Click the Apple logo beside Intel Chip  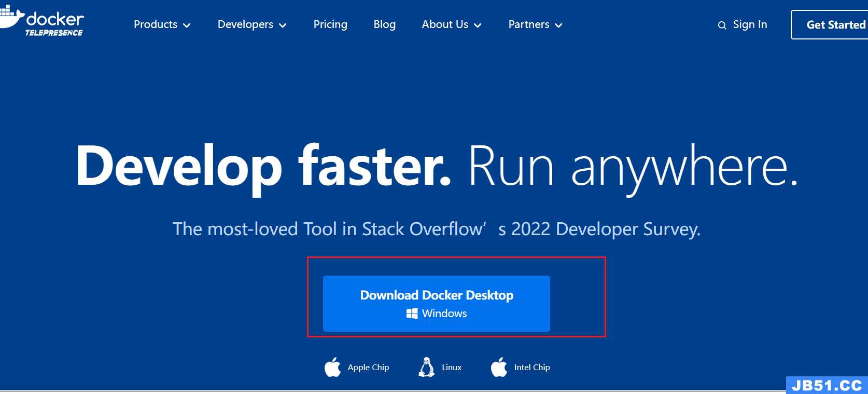tap(499, 367)
